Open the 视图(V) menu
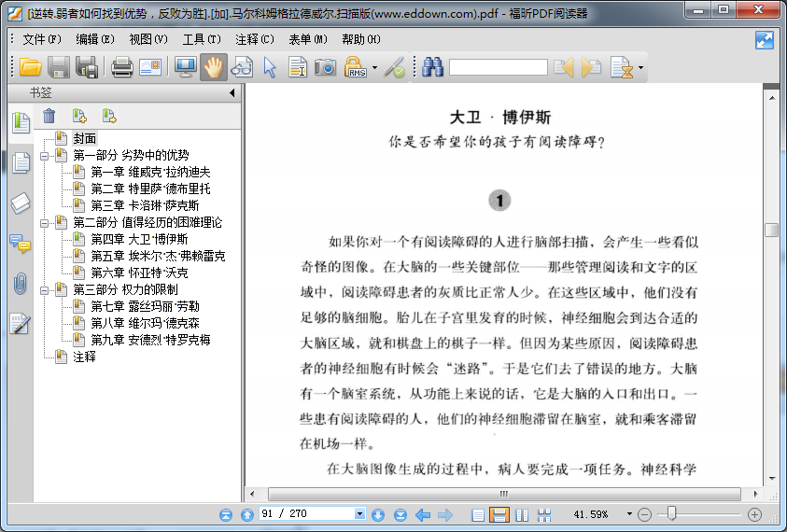787x532 pixels. click(x=148, y=39)
